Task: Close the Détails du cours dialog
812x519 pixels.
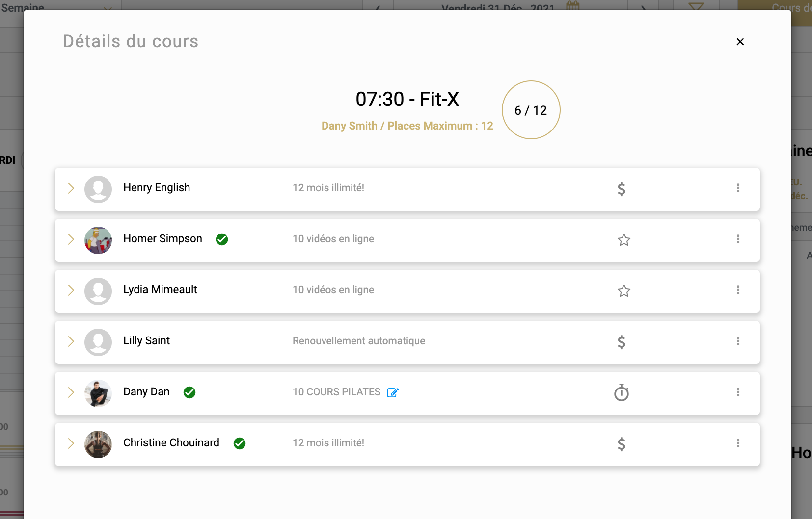Action: [740, 42]
